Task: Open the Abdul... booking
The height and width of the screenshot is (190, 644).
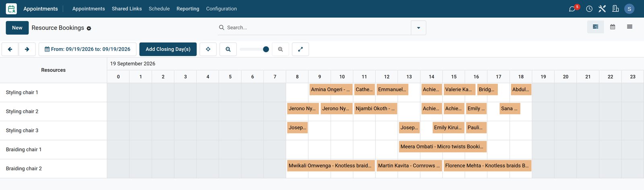Action: (x=521, y=89)
